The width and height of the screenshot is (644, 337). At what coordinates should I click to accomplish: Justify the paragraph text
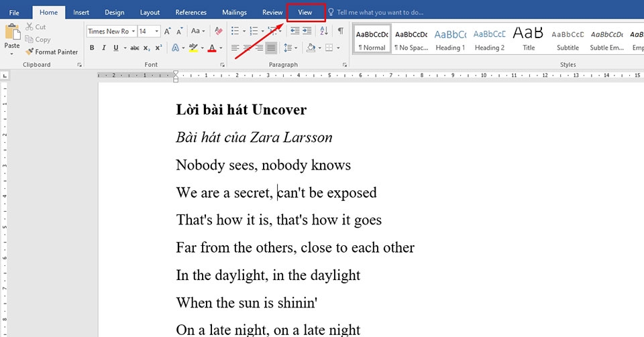coord(271,48)
